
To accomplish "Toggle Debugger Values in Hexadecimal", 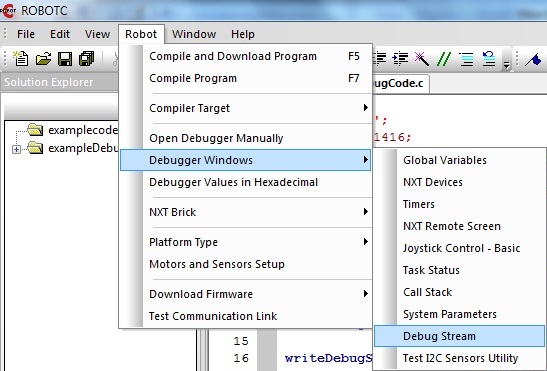I will click(246, 182).
